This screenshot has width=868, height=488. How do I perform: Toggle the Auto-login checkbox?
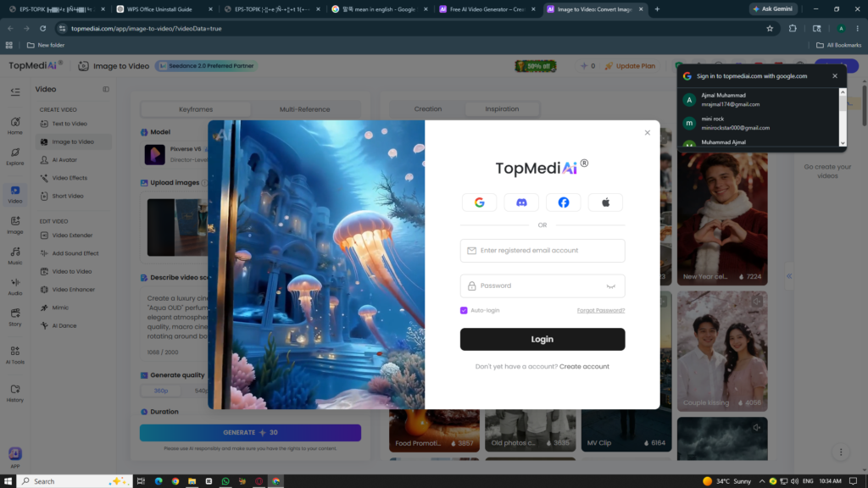(x=464, y=310)
